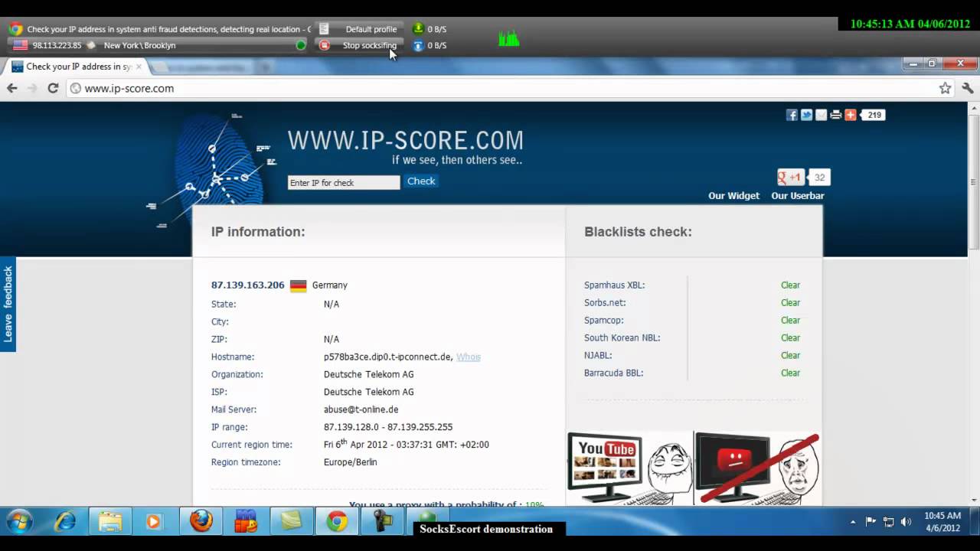The image size is (980, 551).
Task: Reload the page with refresh button
Action: click(x=53, y=88)
